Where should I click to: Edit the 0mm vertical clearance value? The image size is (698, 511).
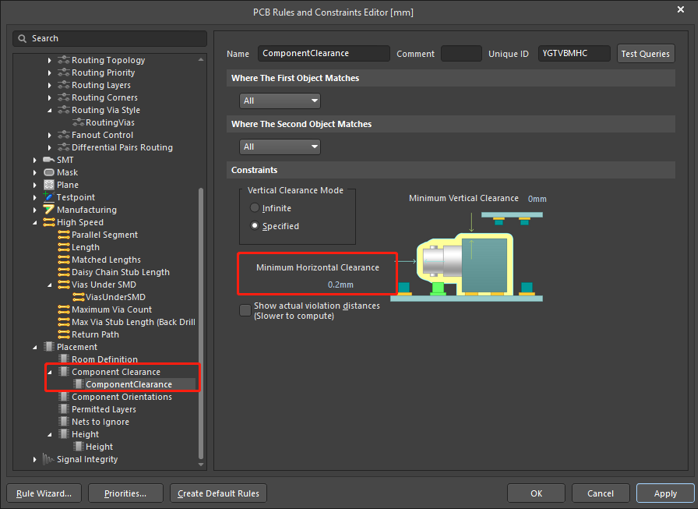[537, 199]
